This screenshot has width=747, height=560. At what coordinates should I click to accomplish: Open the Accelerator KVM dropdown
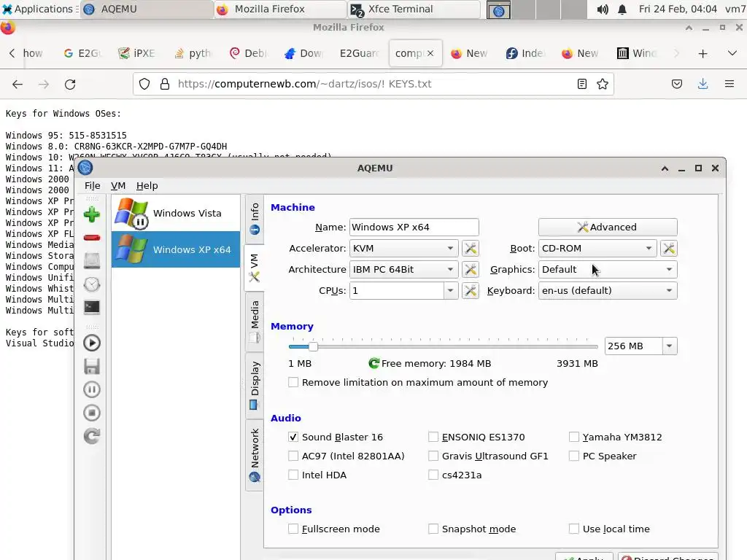[x=403, y=248]
